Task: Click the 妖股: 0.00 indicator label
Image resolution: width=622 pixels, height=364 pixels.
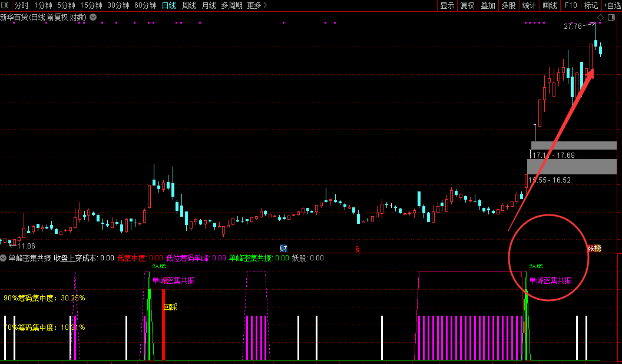Action: 308,258
